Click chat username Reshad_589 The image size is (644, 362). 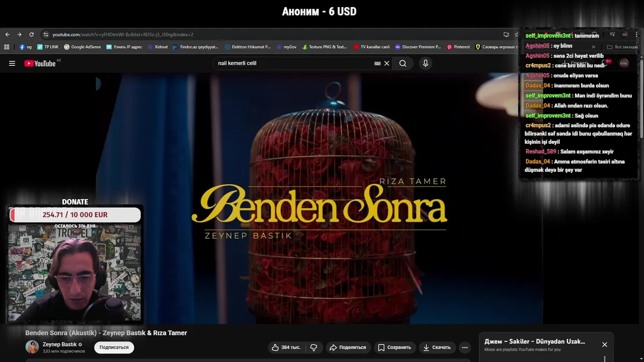[x=541, y=151]
